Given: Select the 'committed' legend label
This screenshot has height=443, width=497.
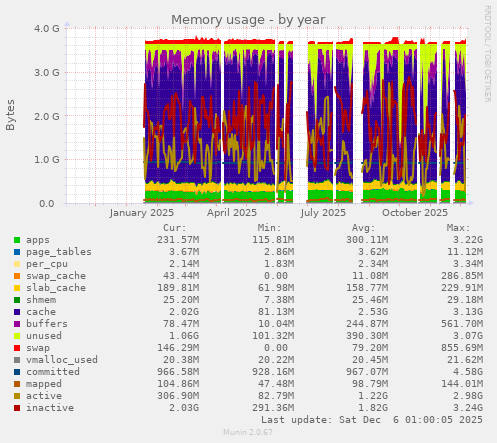Looking at the screenshot, I should 53,372.
